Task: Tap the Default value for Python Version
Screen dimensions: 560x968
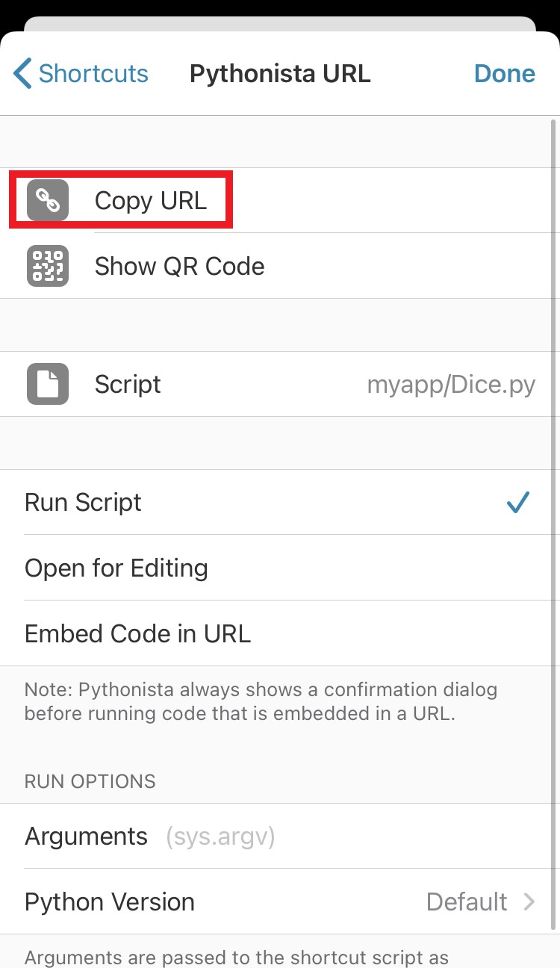Action: [x=467, y=902]
